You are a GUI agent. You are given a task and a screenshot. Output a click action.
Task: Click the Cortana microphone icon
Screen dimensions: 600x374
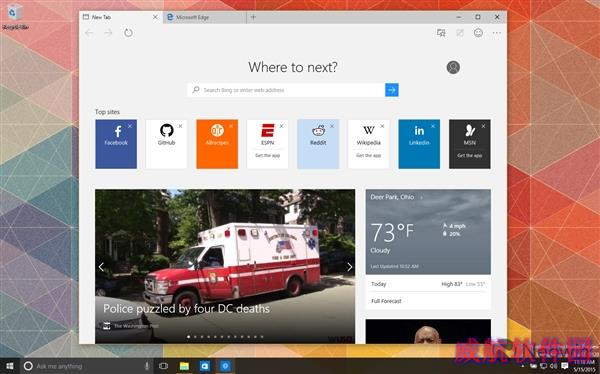click(x=147, y=366)
